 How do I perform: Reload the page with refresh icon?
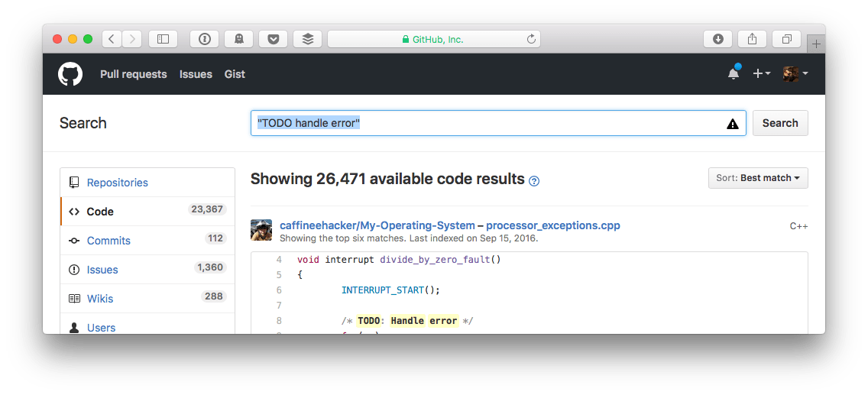[x=531, y=39]
